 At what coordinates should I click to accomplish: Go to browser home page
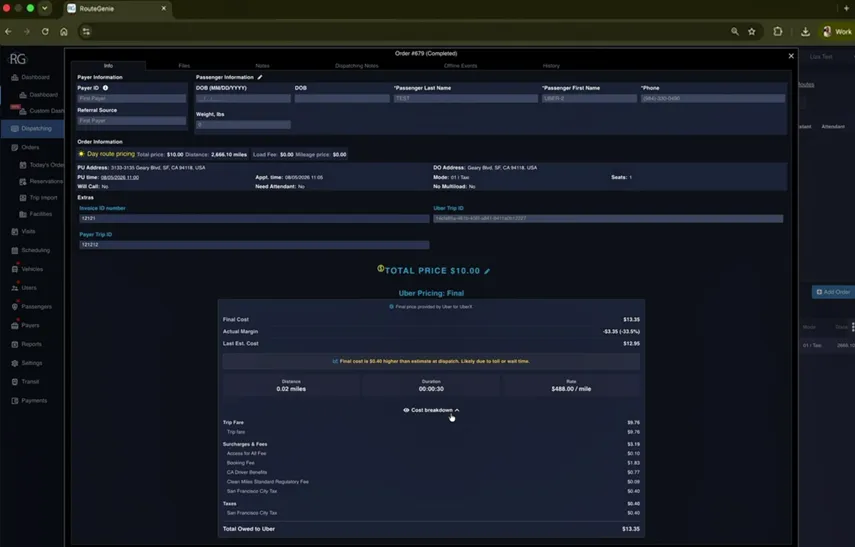tap(64, 32)
